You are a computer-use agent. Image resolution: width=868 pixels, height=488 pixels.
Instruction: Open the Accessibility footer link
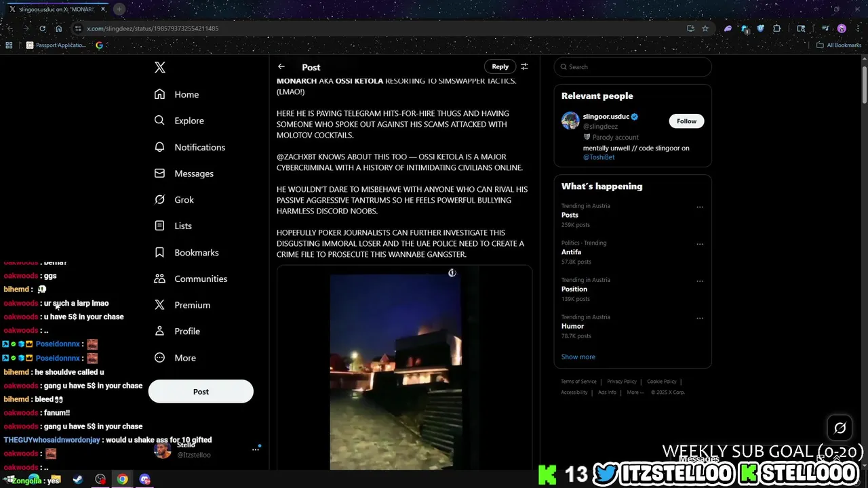pyautogui.click(x=574, y=392)
